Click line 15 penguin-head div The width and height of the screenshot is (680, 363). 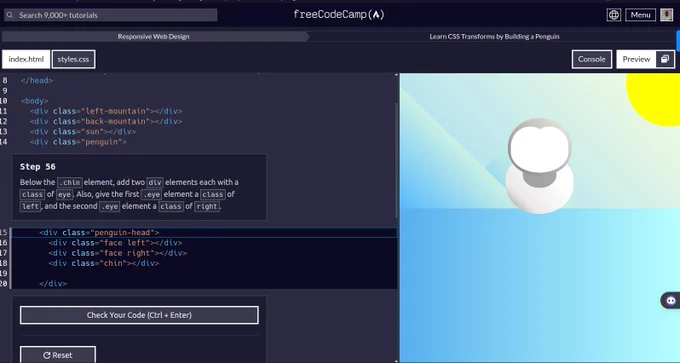coord(99,233)
